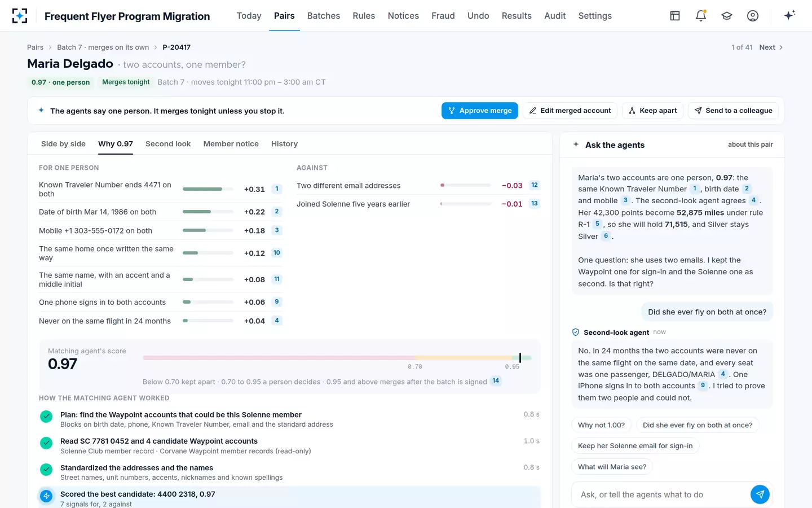
Task: Click the +0.31 weight value
Action: [x=254, y=189]
